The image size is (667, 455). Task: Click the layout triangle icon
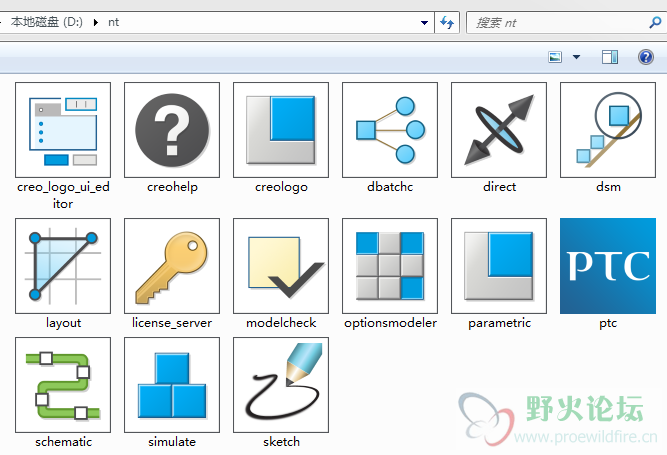point(63,266)
